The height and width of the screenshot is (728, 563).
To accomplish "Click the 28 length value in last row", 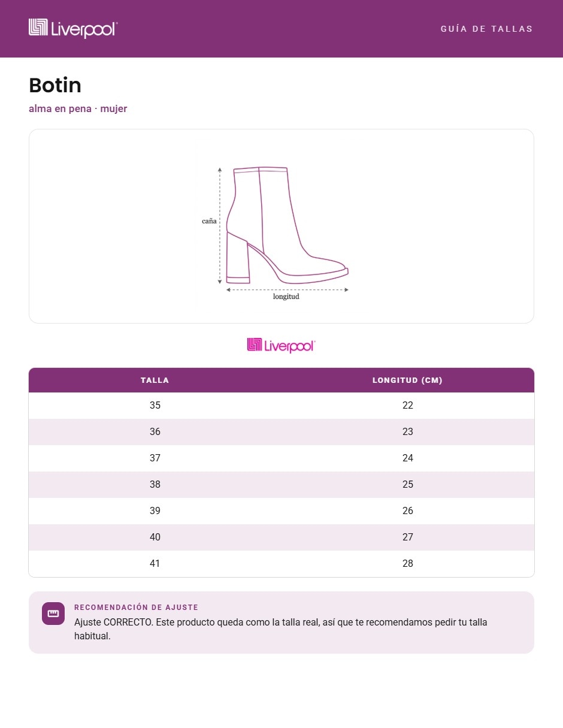I will (408, 564).
